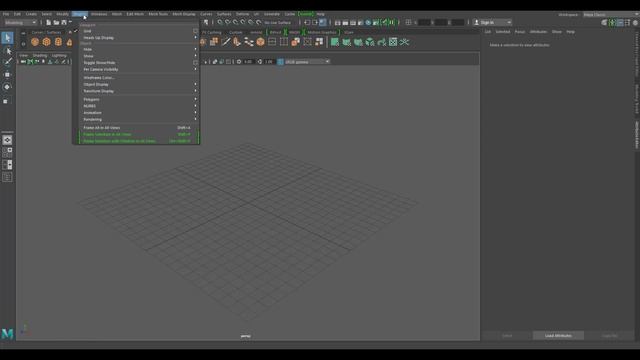Expand the Hide submenu

click(138, 49)
